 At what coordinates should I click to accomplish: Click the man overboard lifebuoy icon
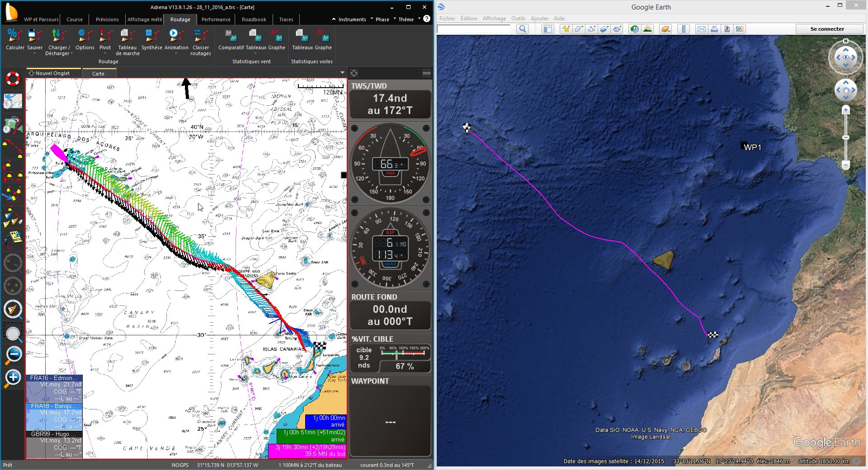(x=13, y=79)
